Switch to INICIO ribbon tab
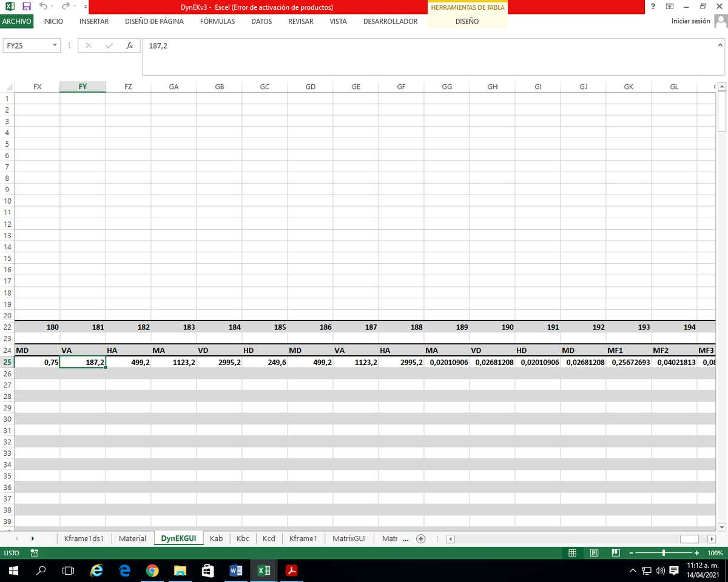Image resolution: width=728 pixels, height=582 pixels. (x=53, y=21)
